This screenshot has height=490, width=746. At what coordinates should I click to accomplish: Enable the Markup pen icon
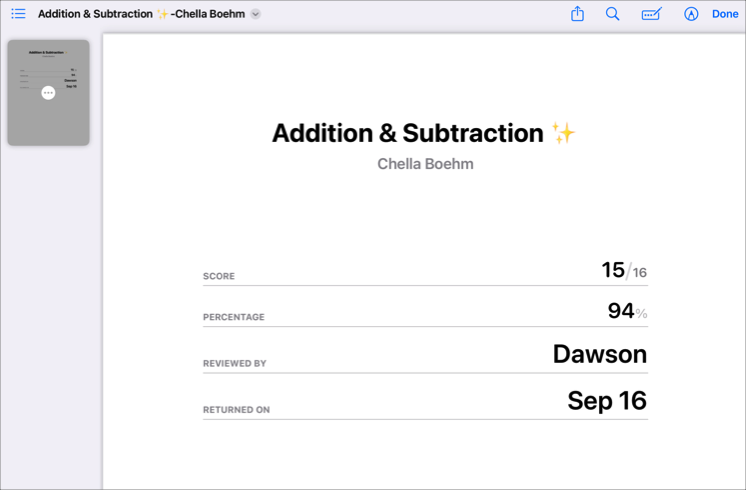pos(691,14)
